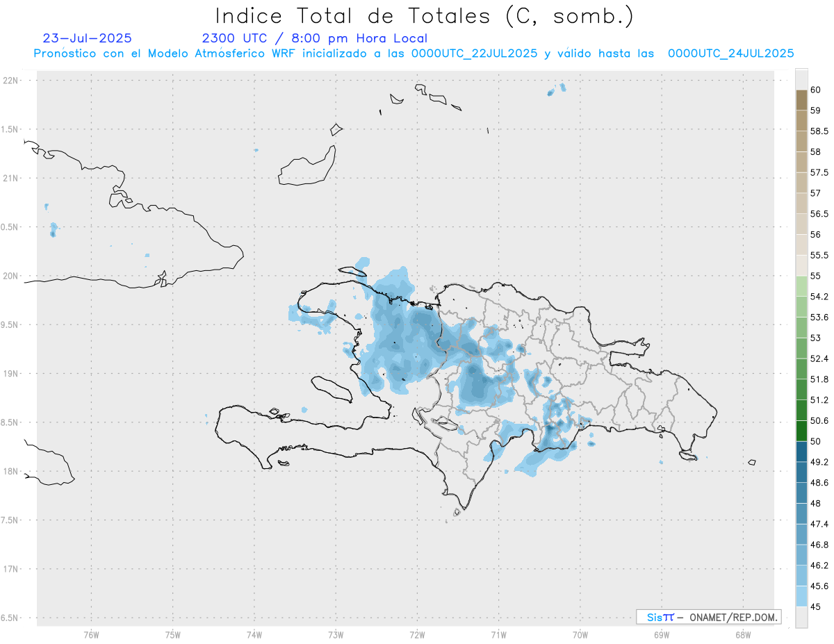Select the date label "23-Jul-2025"

pos(87,38)
